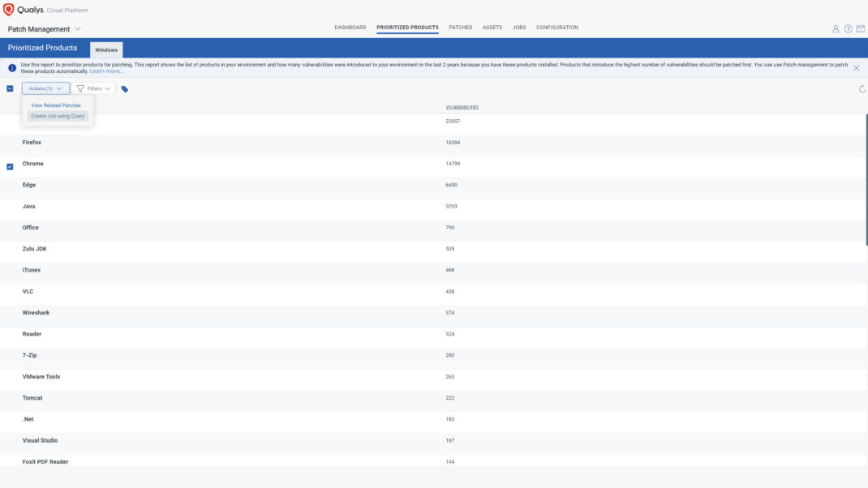Click the 16284 vulnerabilities value for Firefox

tap(453, 143)
